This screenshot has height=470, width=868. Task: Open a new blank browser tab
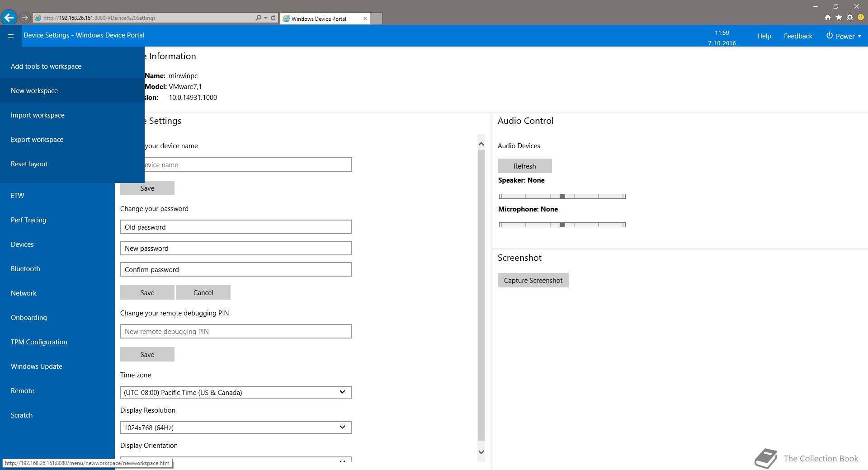376,19
